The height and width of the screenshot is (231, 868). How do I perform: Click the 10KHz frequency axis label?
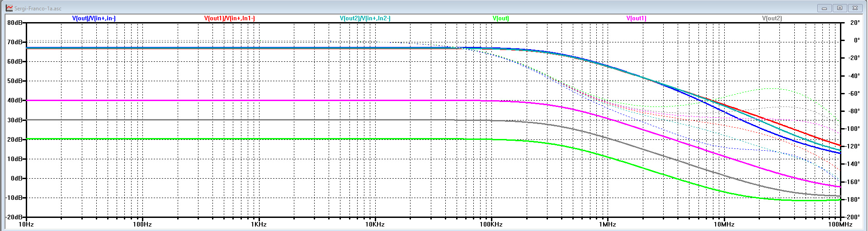(375, 224)
